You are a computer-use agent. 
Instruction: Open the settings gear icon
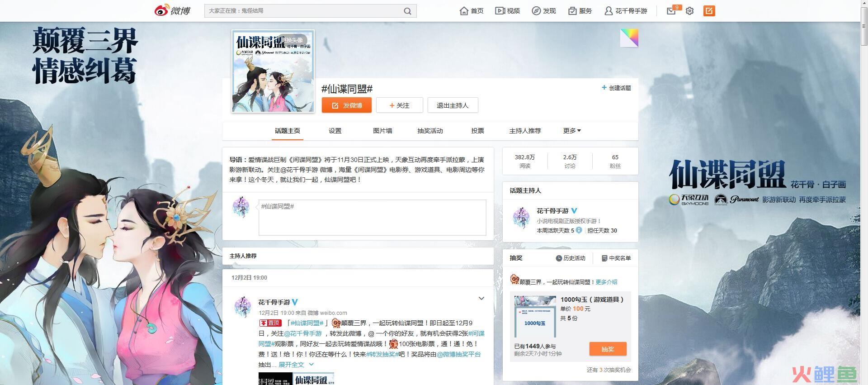689,11
